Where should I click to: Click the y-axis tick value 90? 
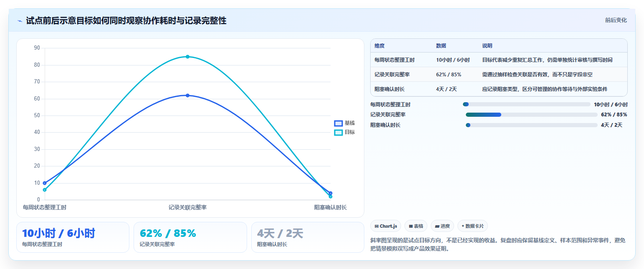click(x=37, y=48)
